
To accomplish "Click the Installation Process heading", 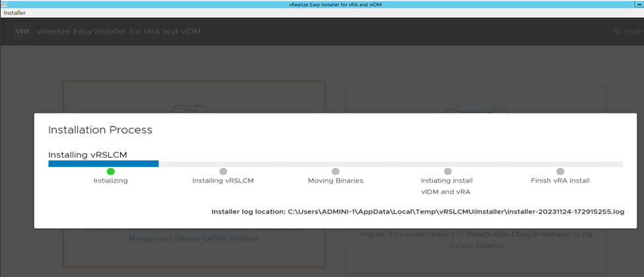I will [x=100, y=131].
